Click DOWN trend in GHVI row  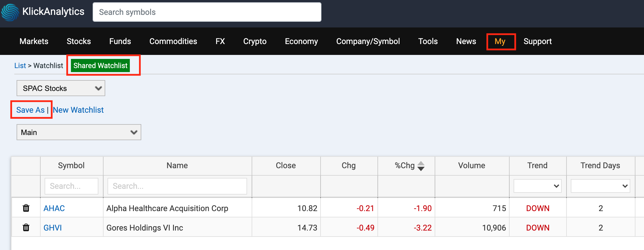tap(538, 228)
